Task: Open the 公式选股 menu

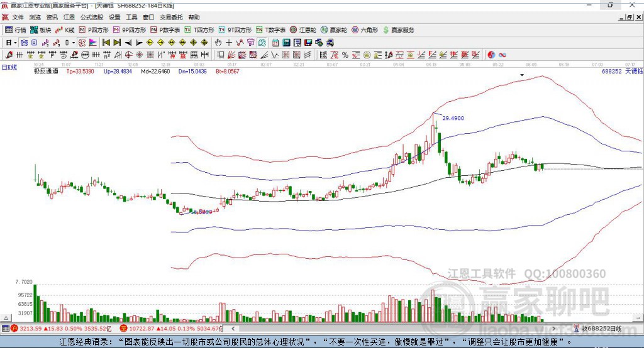Action: (92, 17)
